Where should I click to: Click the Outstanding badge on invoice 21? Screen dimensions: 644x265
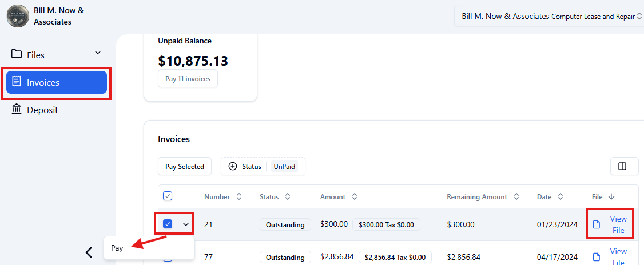[x=285, y=225]
